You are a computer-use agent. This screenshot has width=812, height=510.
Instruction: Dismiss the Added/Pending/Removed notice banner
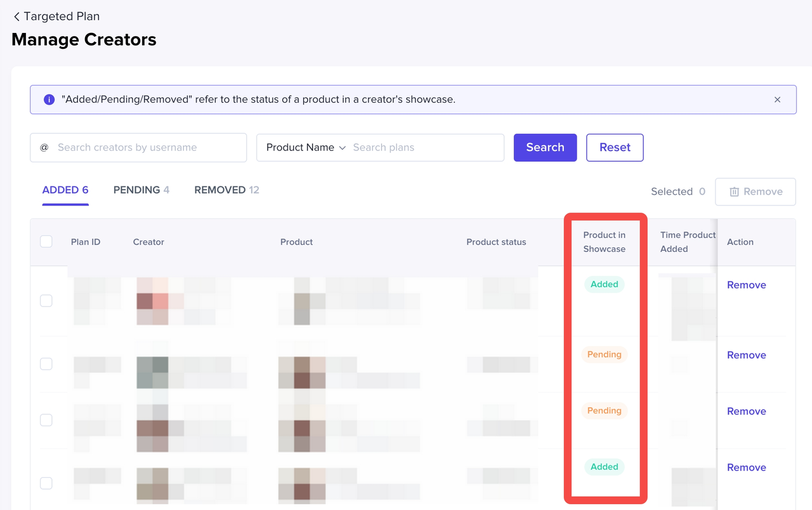777,100
